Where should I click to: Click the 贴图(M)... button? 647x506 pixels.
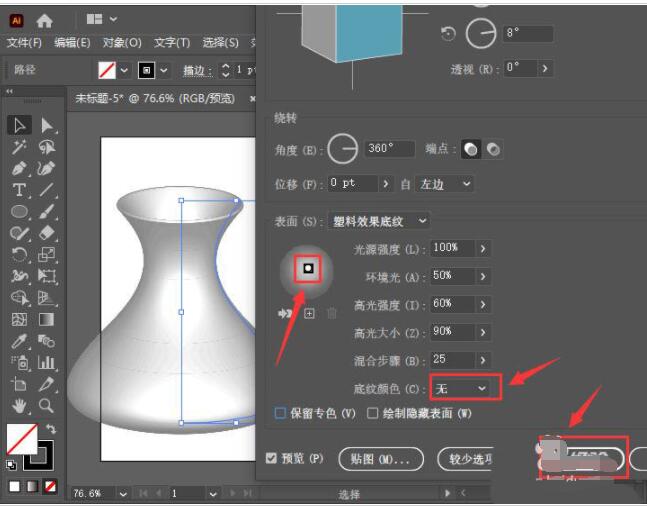click(381, 459)
